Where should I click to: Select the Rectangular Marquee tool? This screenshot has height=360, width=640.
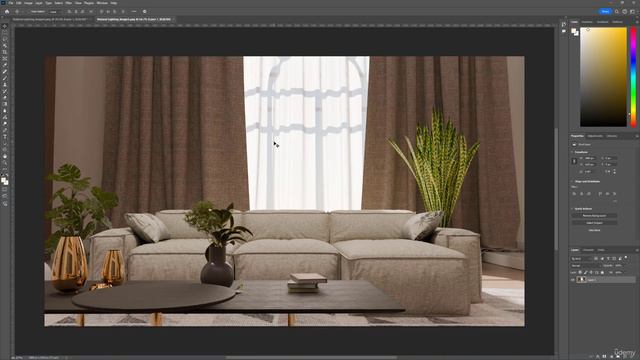tap(5, 33)
